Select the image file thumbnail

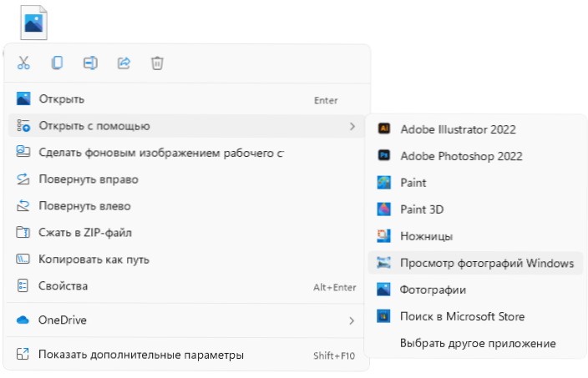(33, 23)
